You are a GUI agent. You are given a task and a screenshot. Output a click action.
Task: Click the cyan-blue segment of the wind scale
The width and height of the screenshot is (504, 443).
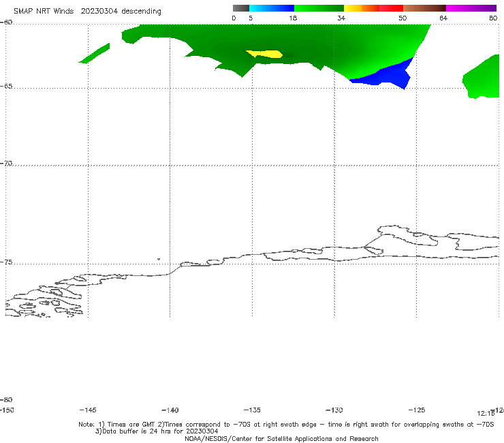pos(272,8)
